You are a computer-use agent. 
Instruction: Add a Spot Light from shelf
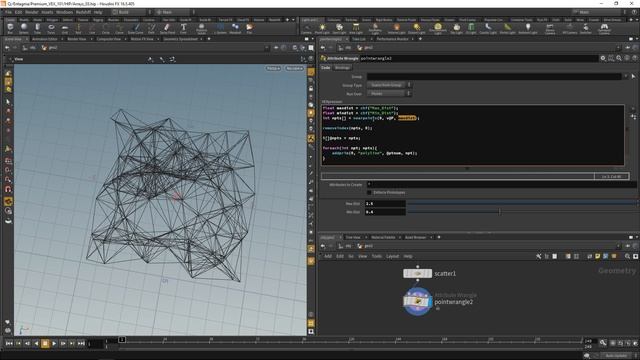click(339, 28)
